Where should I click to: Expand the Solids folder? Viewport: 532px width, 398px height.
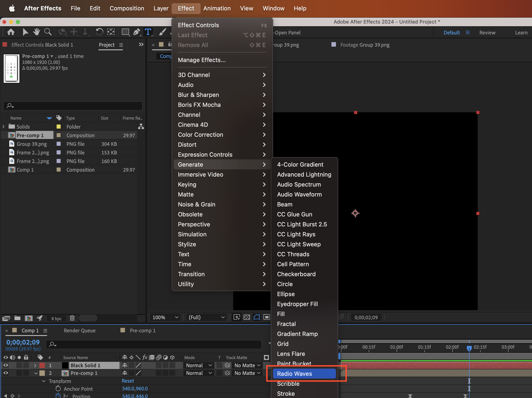(x=3, y=127)
